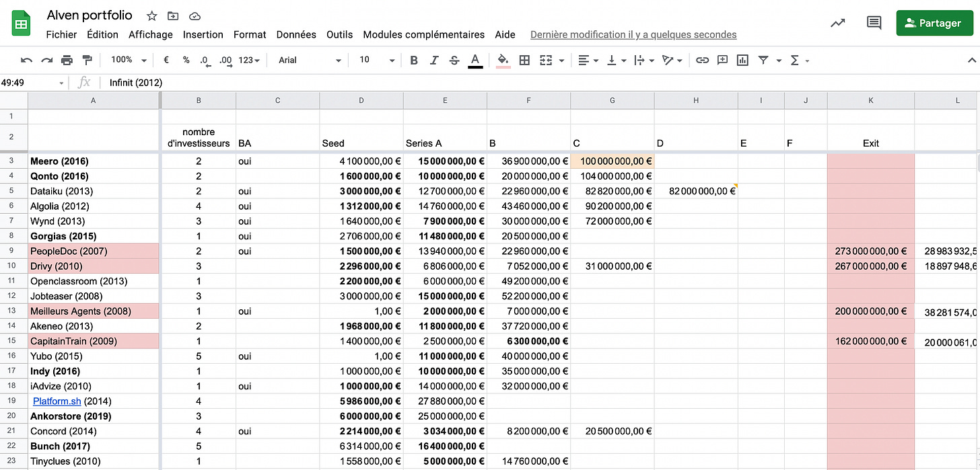
Task: Select the Exit header cell
Action: (871, 138)
